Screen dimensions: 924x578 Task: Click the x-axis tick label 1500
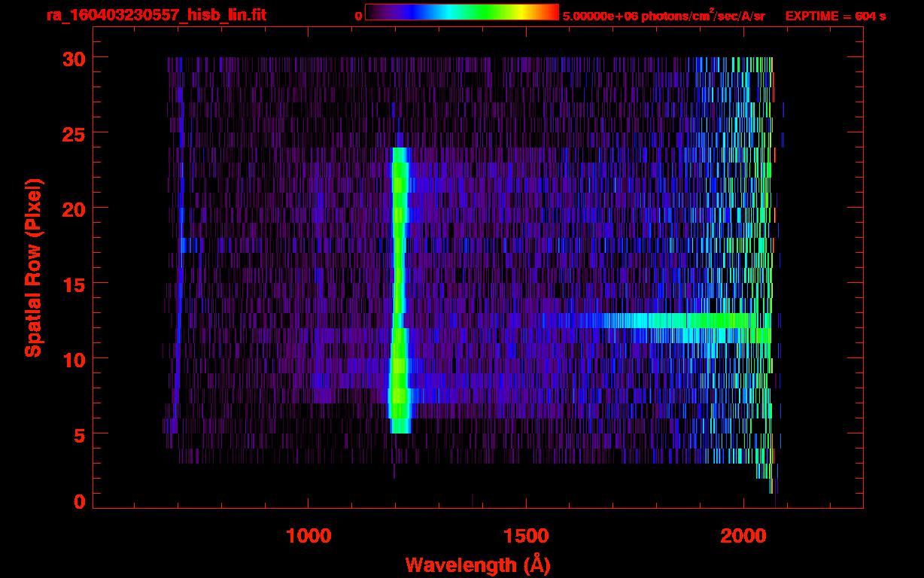(x=526, y=536)
